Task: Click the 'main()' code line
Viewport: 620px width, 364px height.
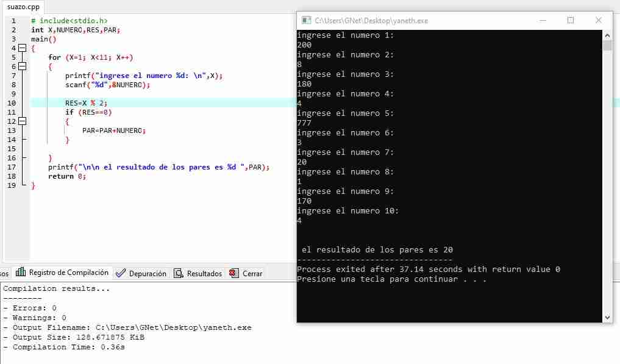Action: coord(43,39)
